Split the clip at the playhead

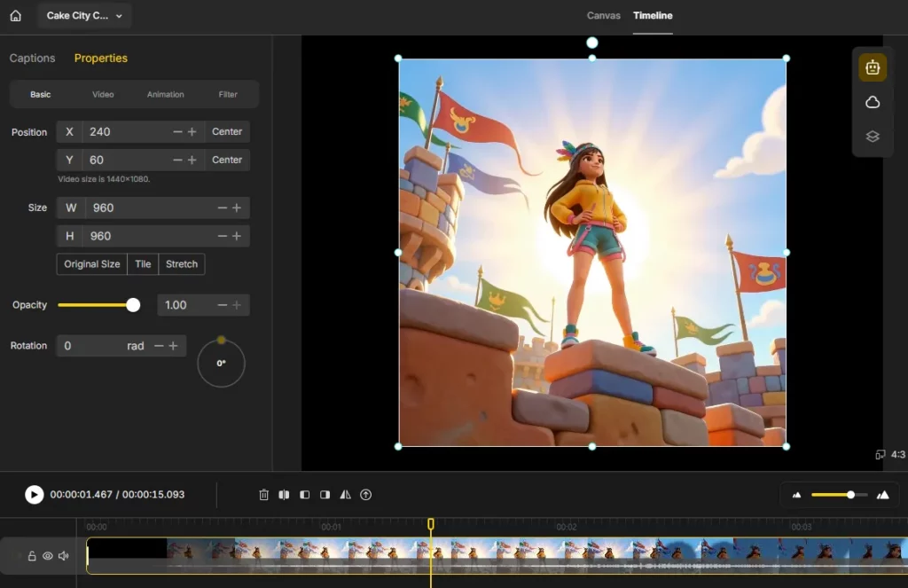[x=284, y=495]
